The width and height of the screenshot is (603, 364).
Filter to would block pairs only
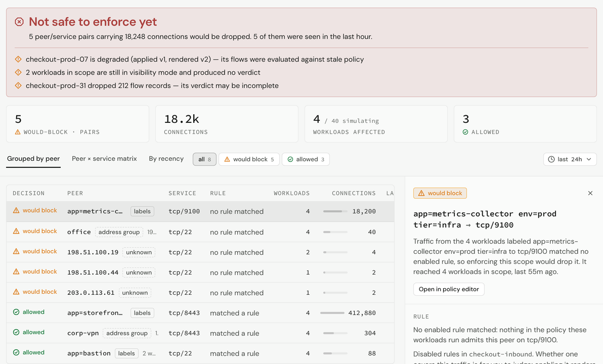[249, 159]
